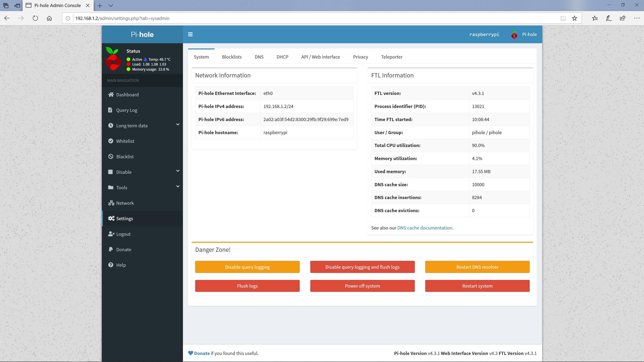Click the set aside tabs icon
The image size is (644, 362).
(x=17, y=5)
